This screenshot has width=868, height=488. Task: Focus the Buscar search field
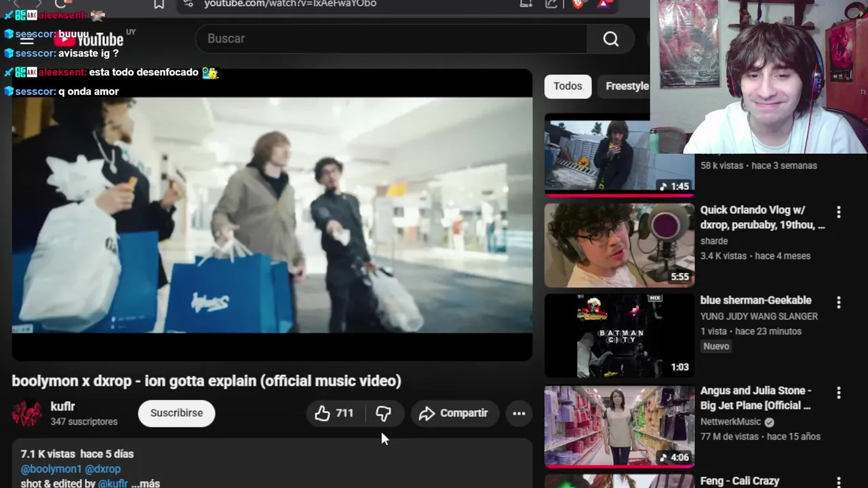click(x=391, y=39)
